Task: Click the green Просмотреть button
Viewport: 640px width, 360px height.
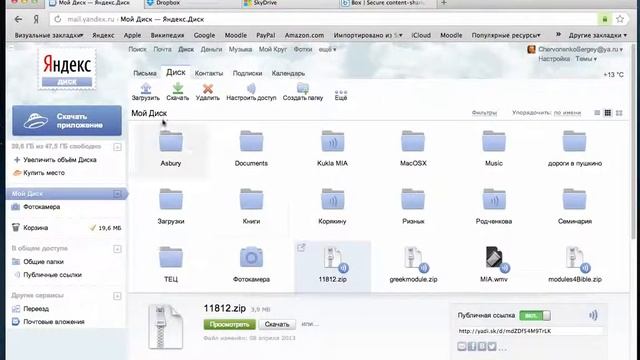Action: pos(229,324)
